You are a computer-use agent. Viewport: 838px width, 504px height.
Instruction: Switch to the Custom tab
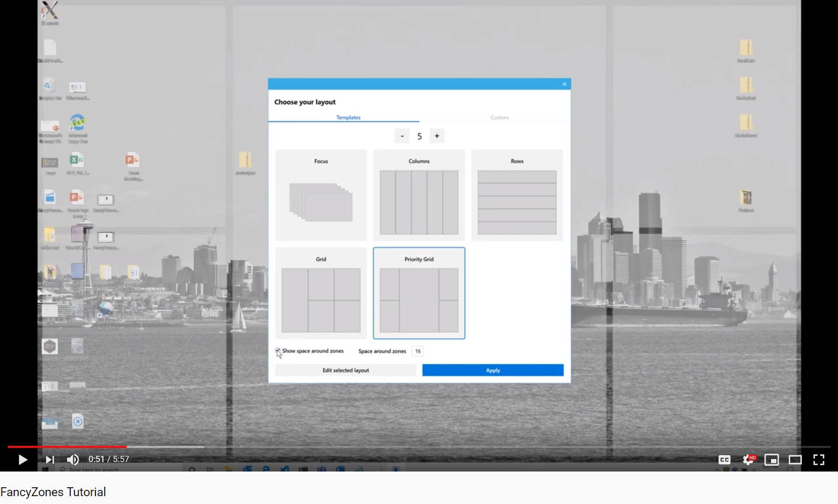click(499, 117)
